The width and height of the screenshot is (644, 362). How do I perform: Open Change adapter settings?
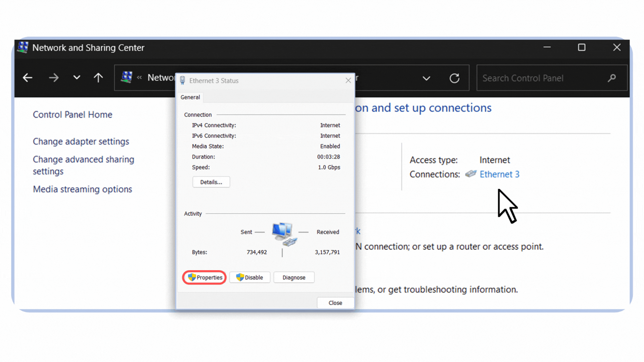81,141
